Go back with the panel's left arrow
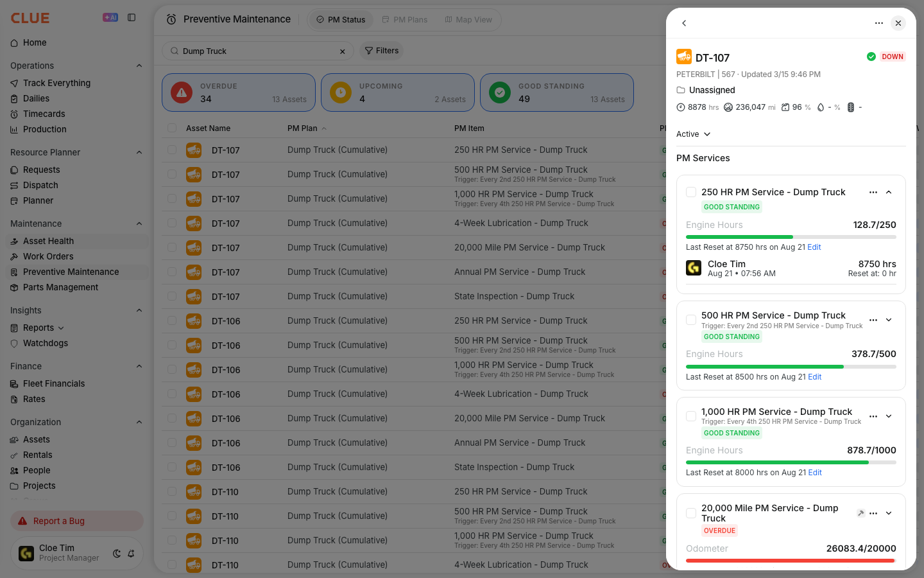Screen dimensions: 924x578 pyautogui.click(x=684, y=23)
